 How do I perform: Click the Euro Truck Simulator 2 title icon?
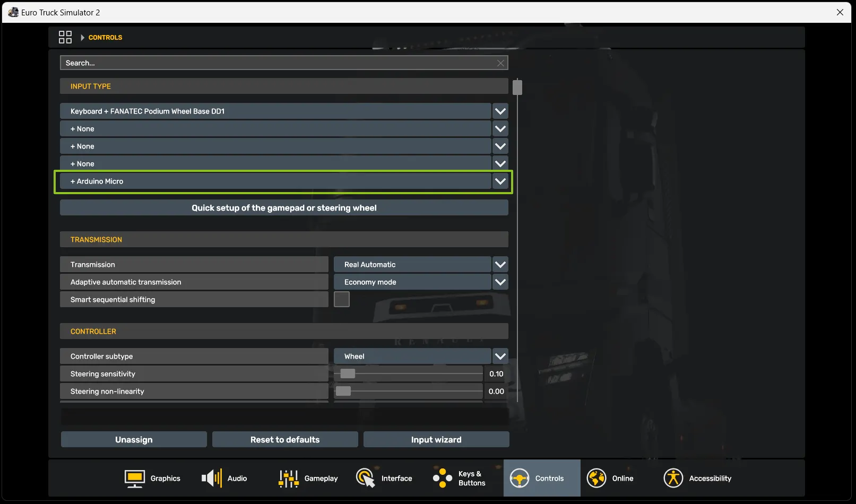pos(13,12)
